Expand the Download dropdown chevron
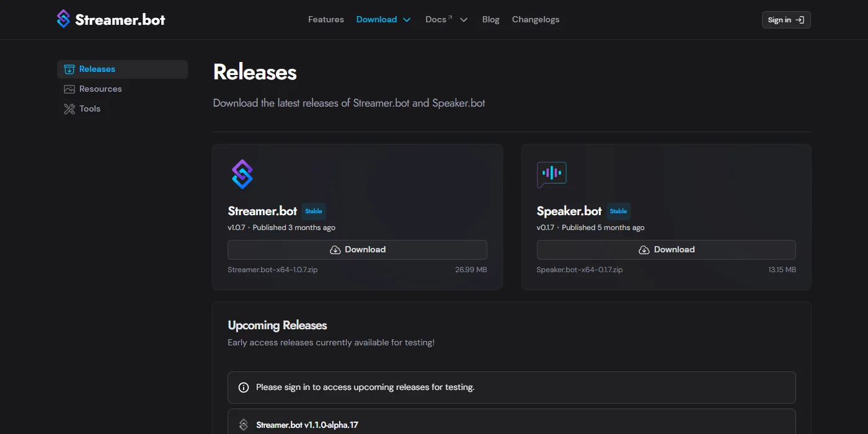868x434 pixels. pyautogui.click(x=407, y=20)
